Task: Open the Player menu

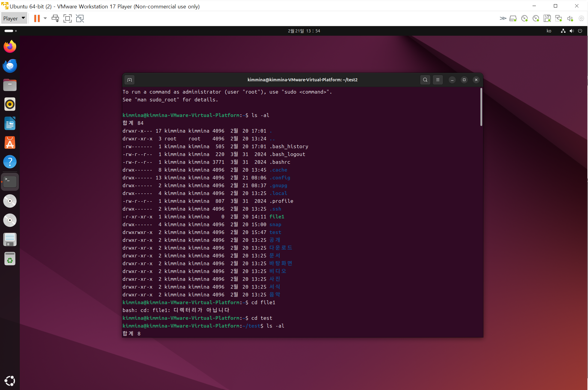Action: point(14,18)
